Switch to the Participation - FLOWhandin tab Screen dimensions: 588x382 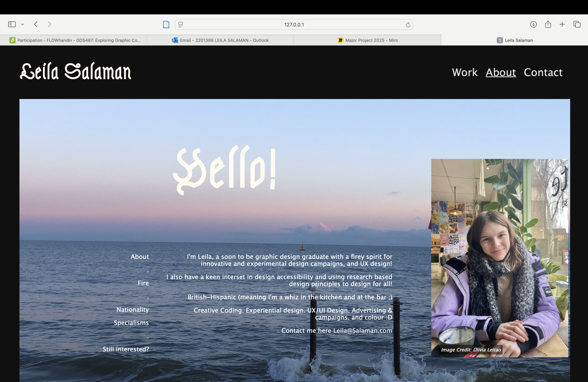(73, 40)
